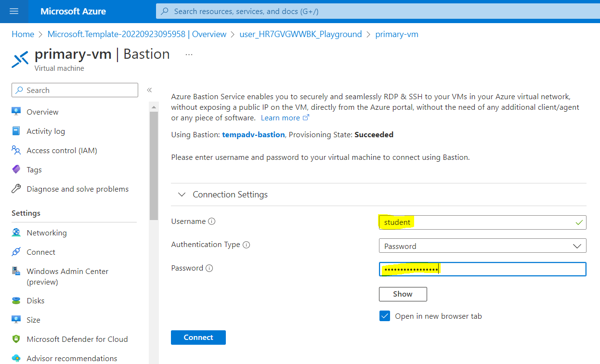The image size is (600, 364).
Task: Click the Networking icon in Settings
Action: 16,233
